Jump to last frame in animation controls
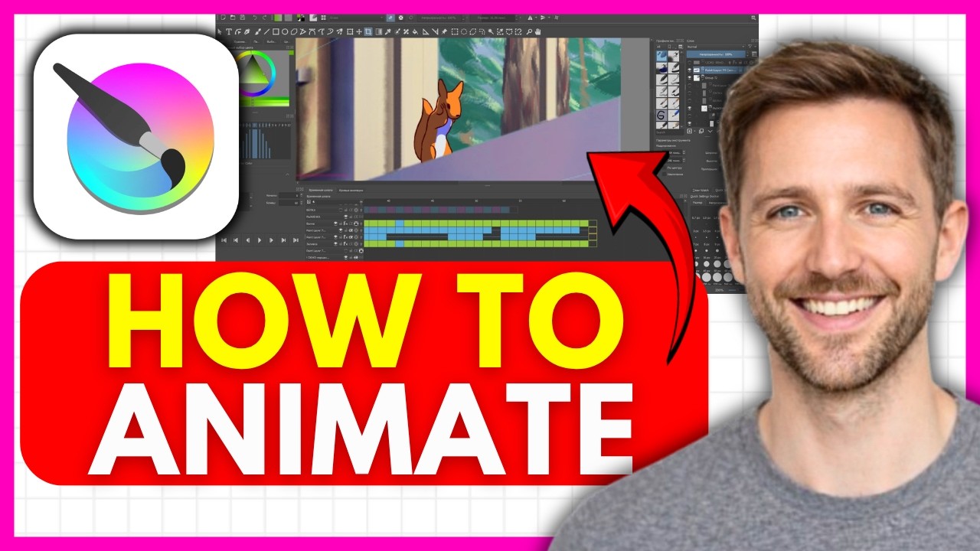The width and height of the screenshot is (980, 551). [x=296, y=240]
